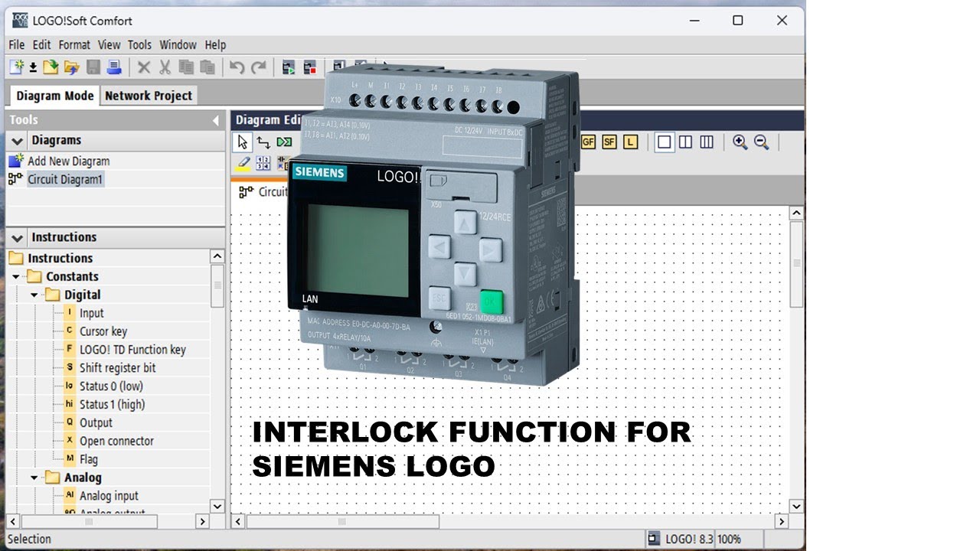Image resolution: width=980 pixels, height=551 pixels.
Task: Click the Open file toolbar icon
Action: point(51,67)
